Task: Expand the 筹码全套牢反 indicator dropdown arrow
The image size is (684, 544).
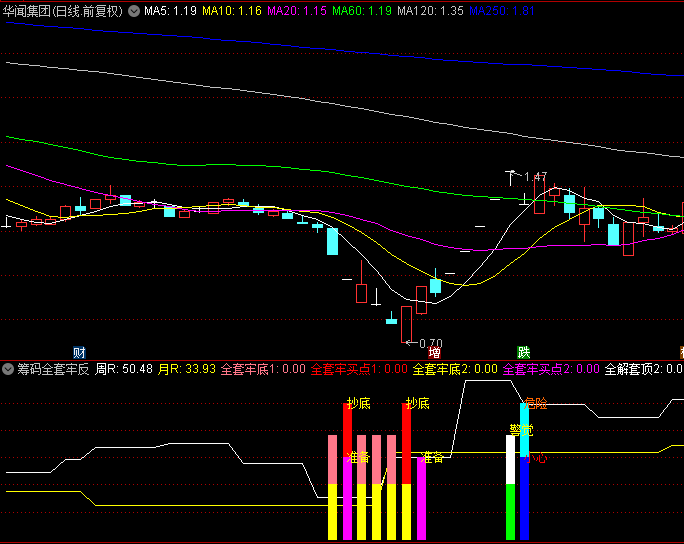Action: pos(8,369)
